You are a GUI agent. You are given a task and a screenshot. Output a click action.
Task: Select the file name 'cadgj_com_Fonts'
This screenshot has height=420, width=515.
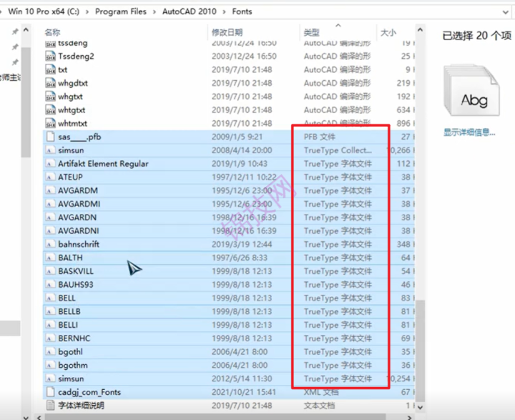tap(89, 392)
